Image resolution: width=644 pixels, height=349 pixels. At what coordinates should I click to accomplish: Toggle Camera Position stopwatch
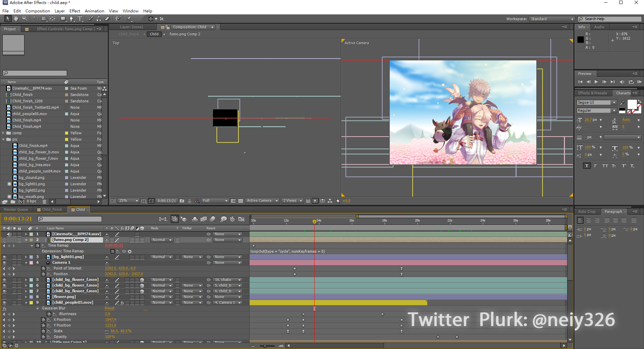point(43,274)
